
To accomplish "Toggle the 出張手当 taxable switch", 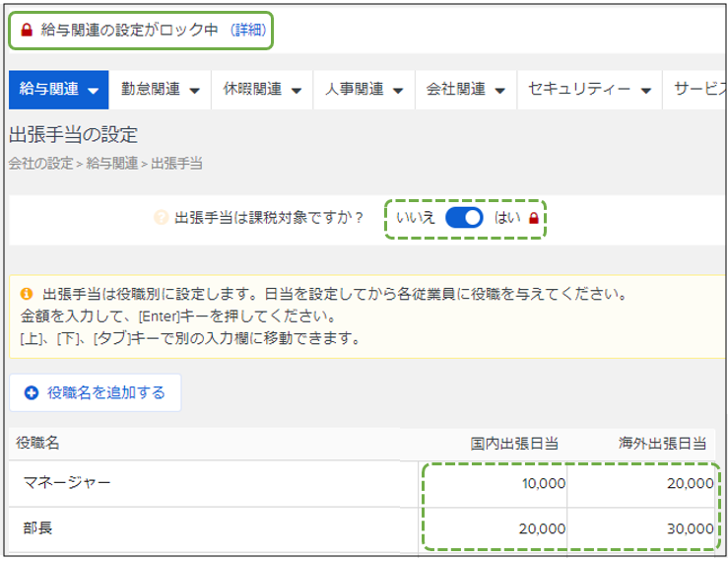I will pyautogui.click(x=464, y=218).
